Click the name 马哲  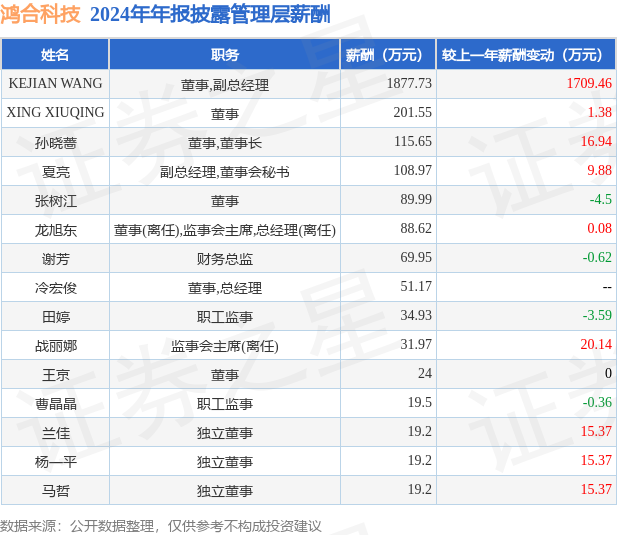[x=55, y=491]
